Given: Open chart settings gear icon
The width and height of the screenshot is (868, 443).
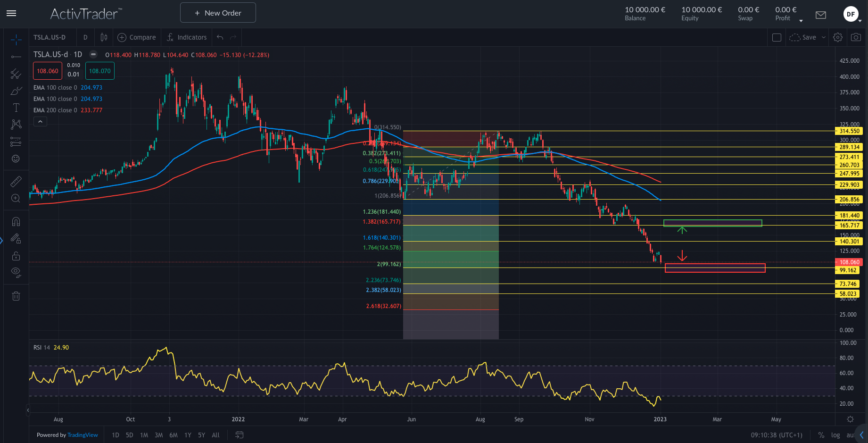Looking at the screenshot, I should coord(838,37).
